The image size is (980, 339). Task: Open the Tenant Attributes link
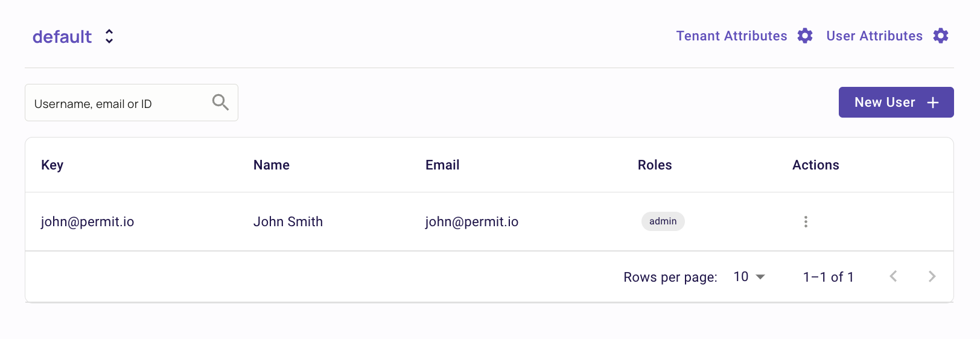(731, 36)
